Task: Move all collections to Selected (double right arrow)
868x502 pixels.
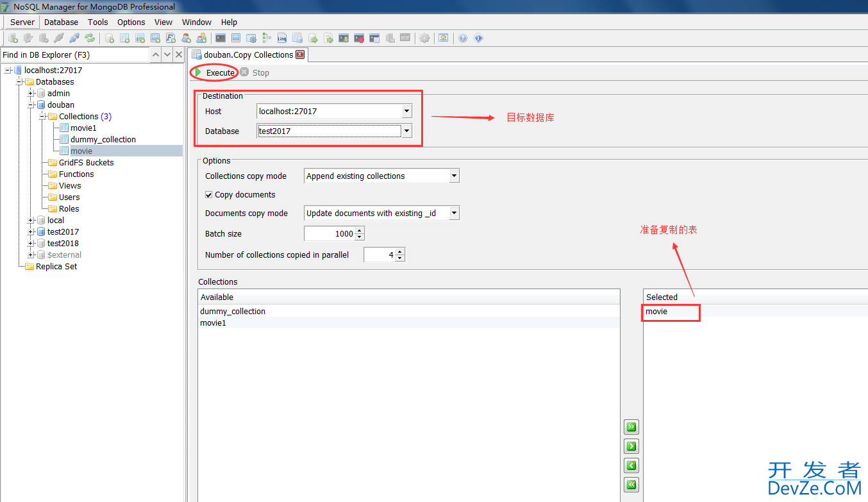Action: click(631, 427)
